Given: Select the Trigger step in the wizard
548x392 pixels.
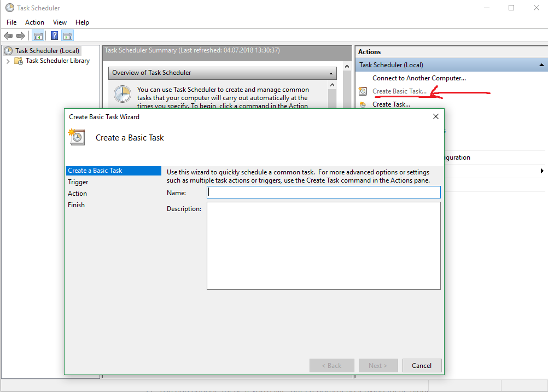Looking at the screenshot, I should pyautogui.click(x=78, y=182).
